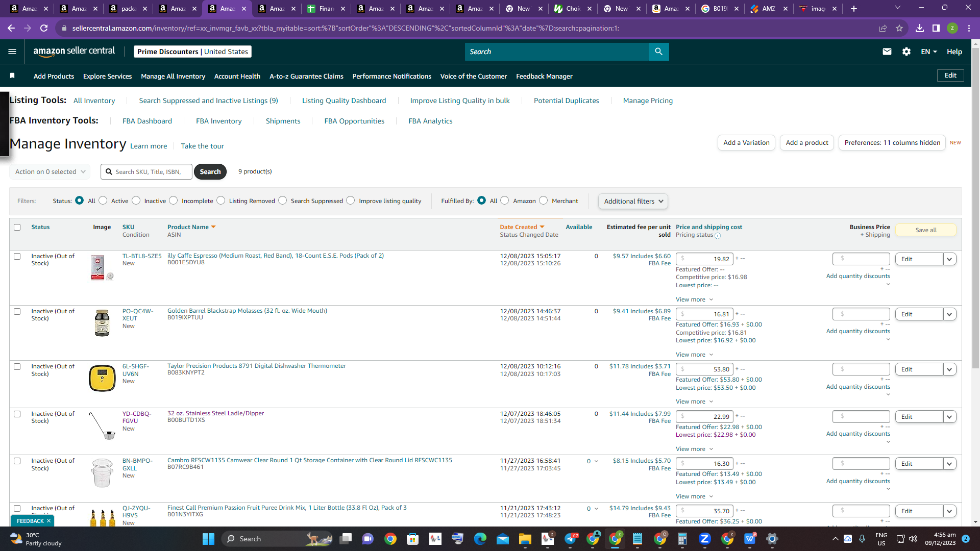Check the illy Caffe Espresso row checkbox

pos(17,257)
